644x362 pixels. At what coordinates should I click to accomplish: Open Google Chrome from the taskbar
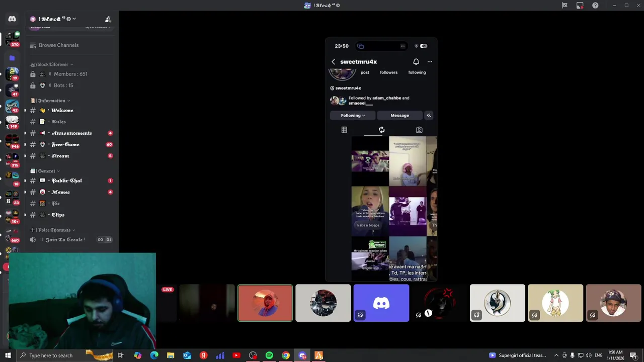[286, 355]
